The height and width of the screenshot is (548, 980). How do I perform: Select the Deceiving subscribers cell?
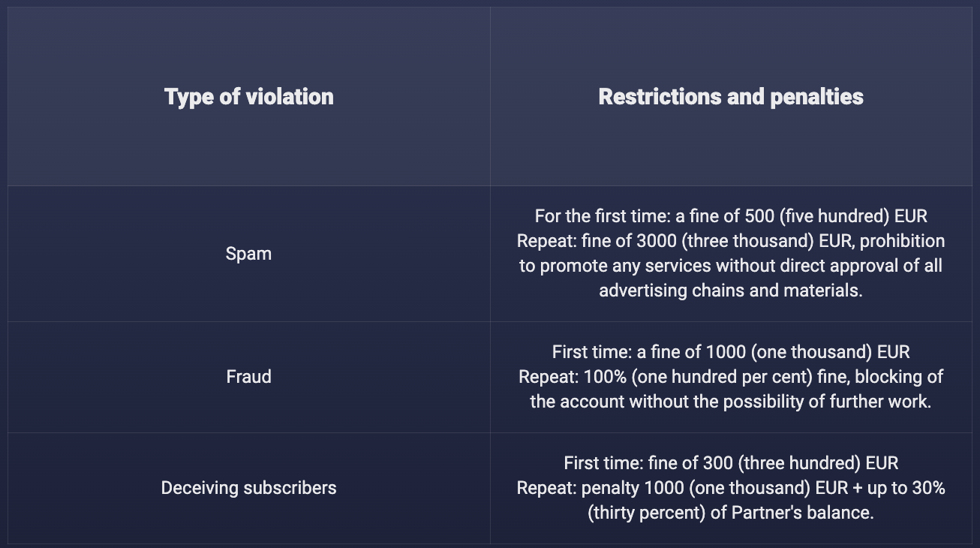[x=249, y=488]
